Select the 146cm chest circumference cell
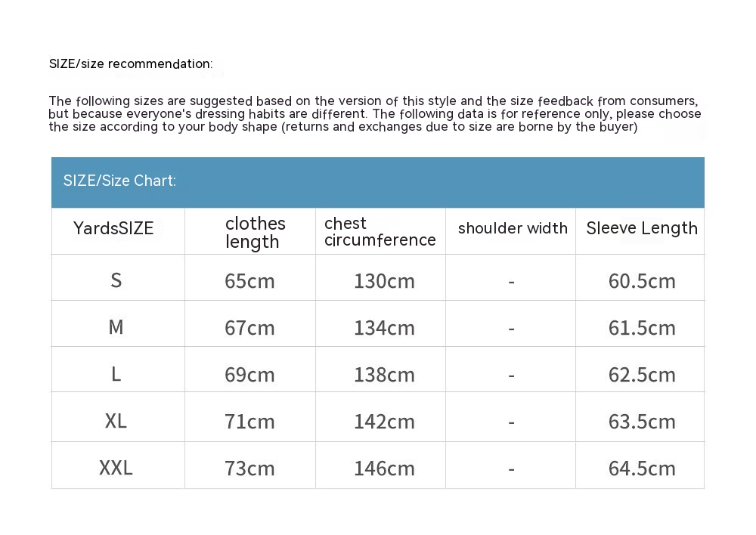Image resolution: width=756 pixels, height=535 pixels. click(384, 469)
